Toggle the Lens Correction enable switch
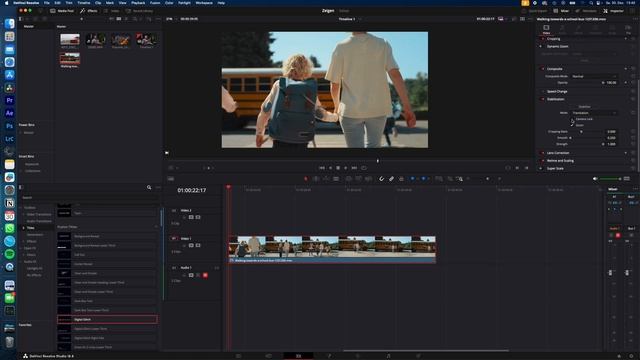The height and width of the screenshot is (360, 640). tap(542, 153)
